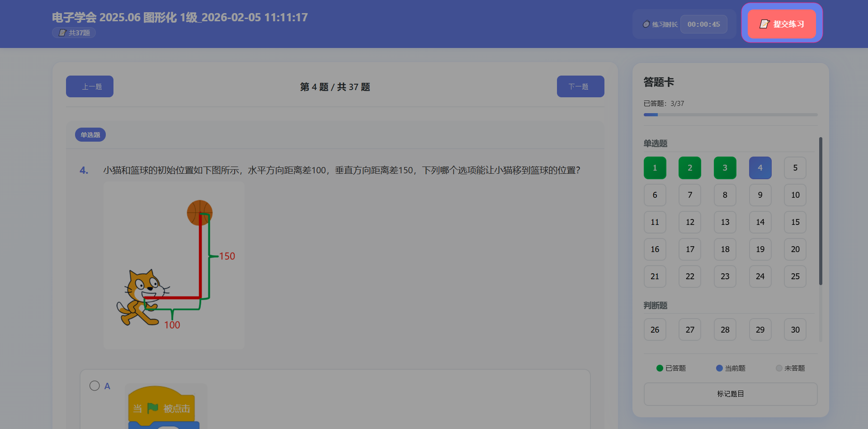Screen dimensions: 868x429
Task: Jump to question 5 in answer card
Action: 795,168
